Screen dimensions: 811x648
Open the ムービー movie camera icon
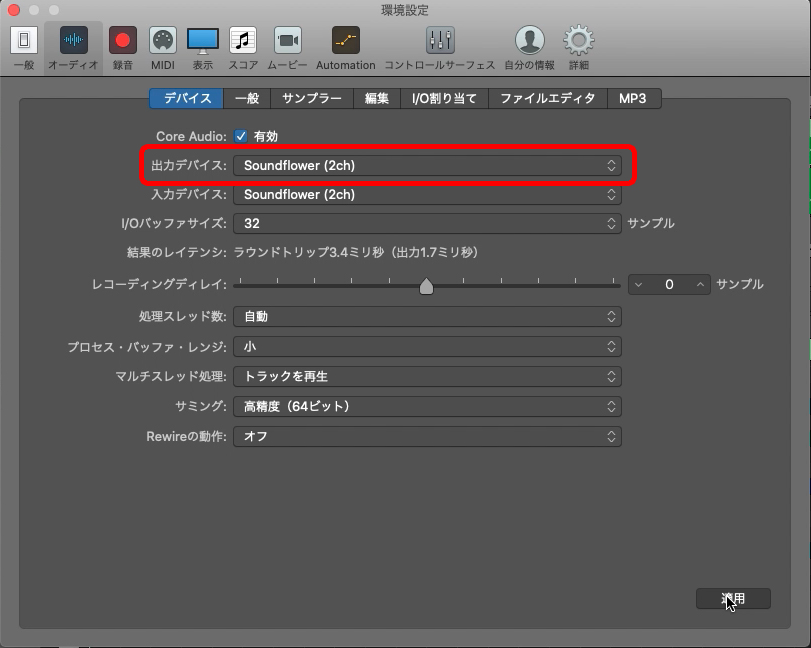click(288, 40)
